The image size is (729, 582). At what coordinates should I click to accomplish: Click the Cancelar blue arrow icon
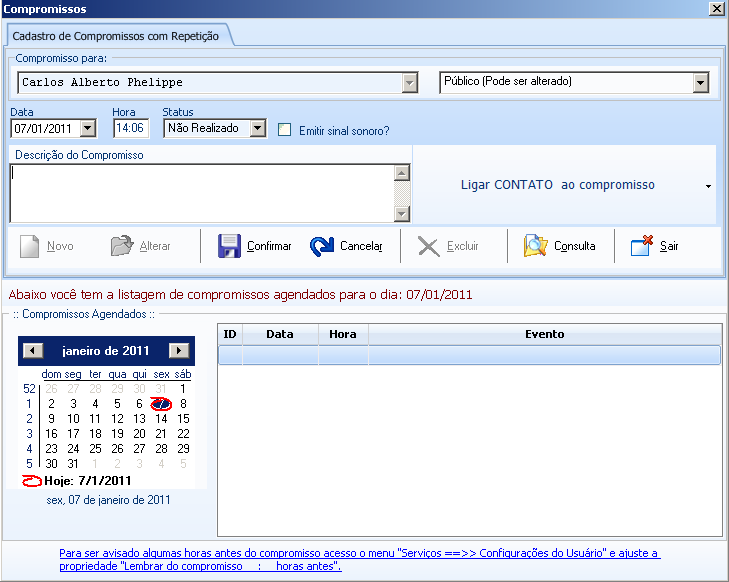(x=322, y=246)
